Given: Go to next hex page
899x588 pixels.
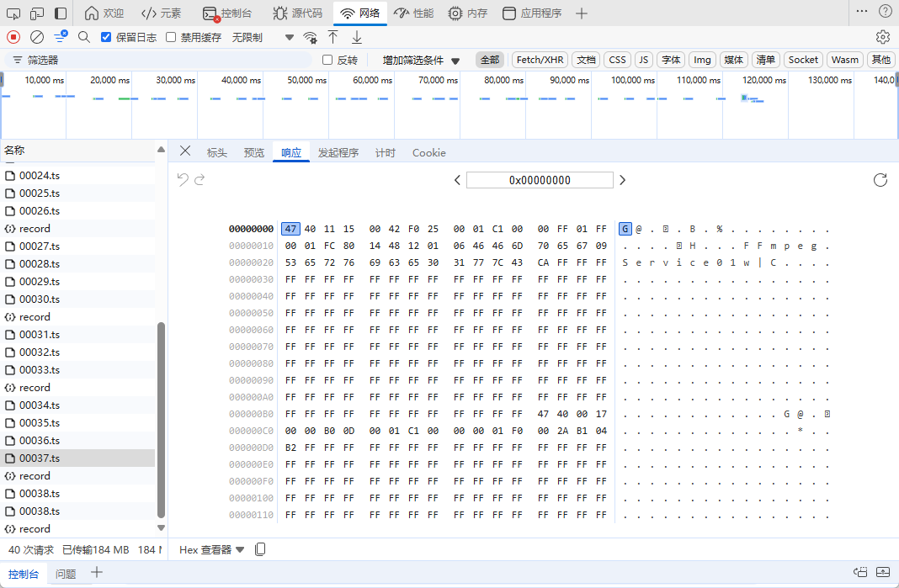Looking at the screenshot, I should (x=623, y=180).
